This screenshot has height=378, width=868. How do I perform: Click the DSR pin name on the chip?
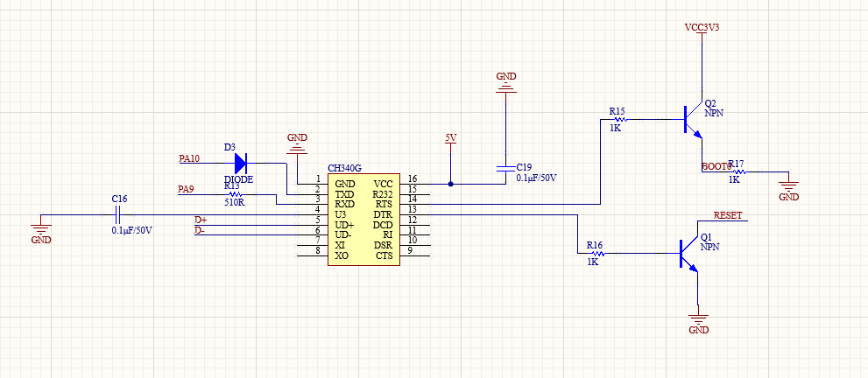point(384,246)
